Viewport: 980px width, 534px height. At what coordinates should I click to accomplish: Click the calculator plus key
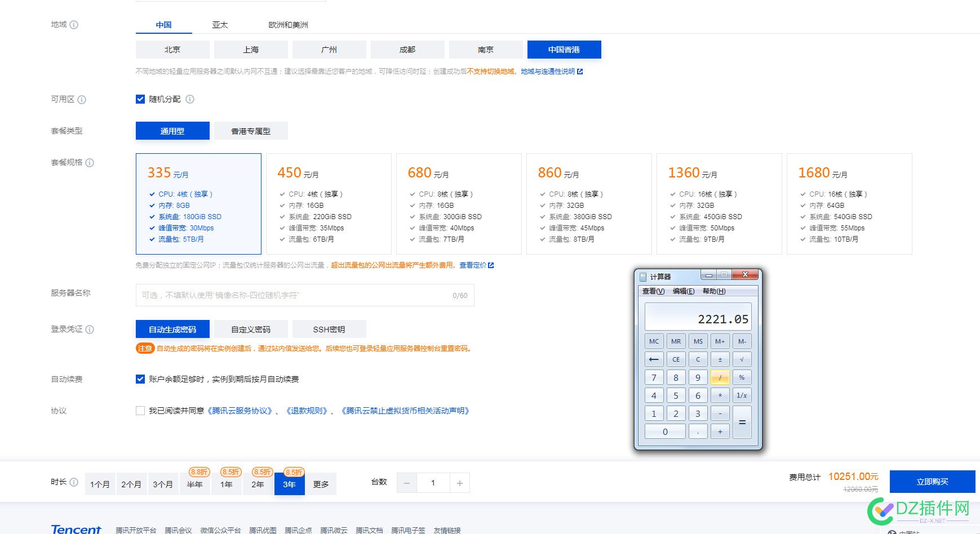[720, 431]
